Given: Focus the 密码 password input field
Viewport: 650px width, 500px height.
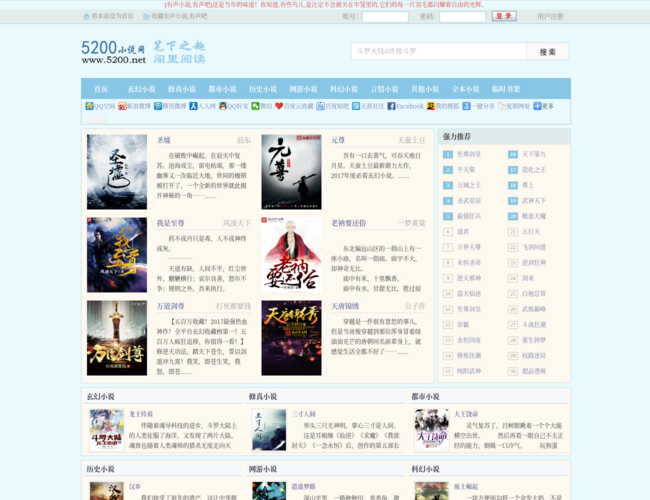Looking at the screenshot, I should pyautogui.click(x=462, y=17).
